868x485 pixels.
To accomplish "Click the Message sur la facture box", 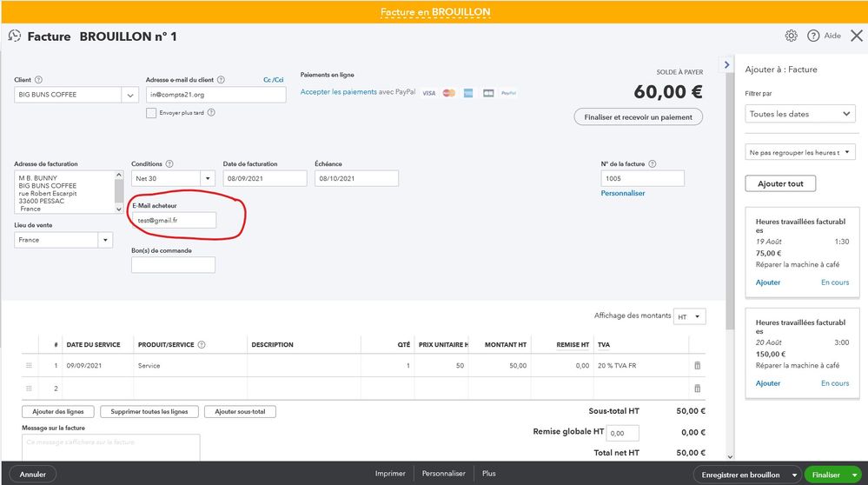I will (x=110, y=448).
